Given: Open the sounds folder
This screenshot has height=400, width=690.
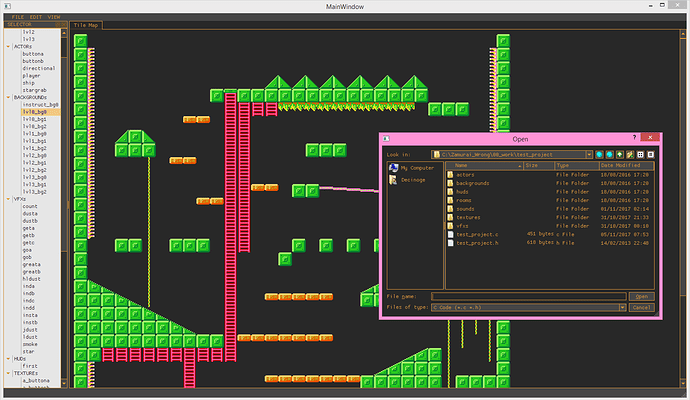Looking at the screenshot, I should [x=461, y=209].
